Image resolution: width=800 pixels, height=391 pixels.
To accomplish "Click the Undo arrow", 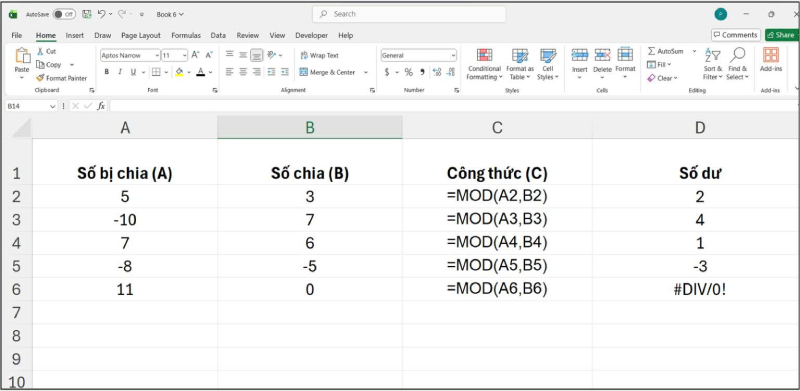I will coord(102,14).
